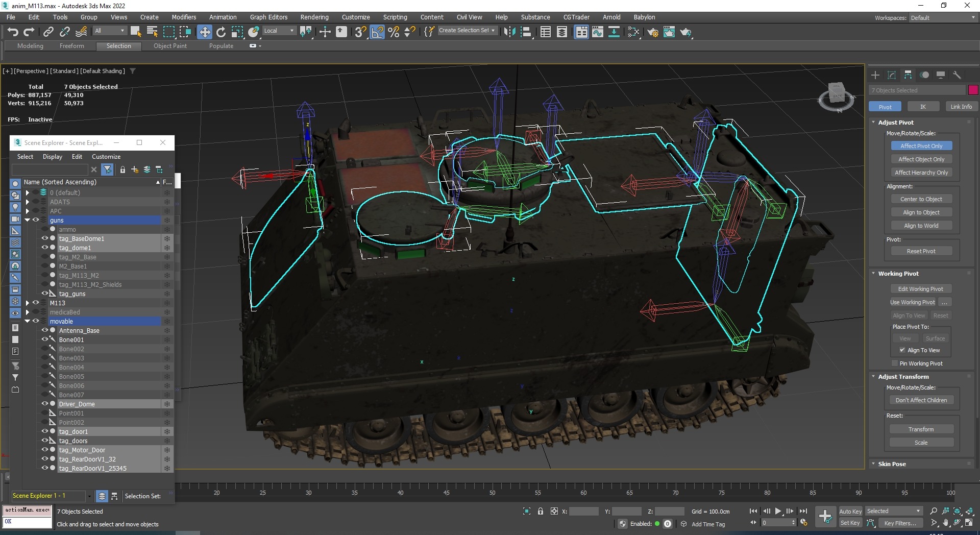Collapse the movable layer tree
Screen dimensions: 980x535
[28, 321]
